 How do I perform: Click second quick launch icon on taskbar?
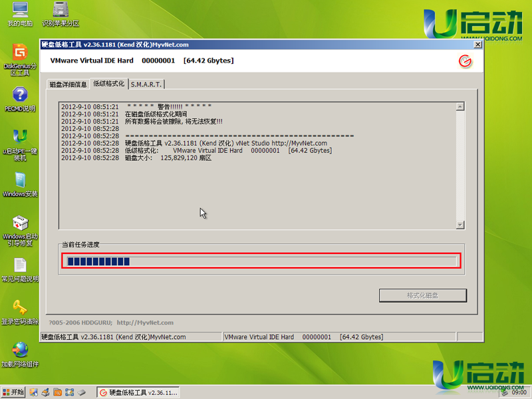point(45,392)
